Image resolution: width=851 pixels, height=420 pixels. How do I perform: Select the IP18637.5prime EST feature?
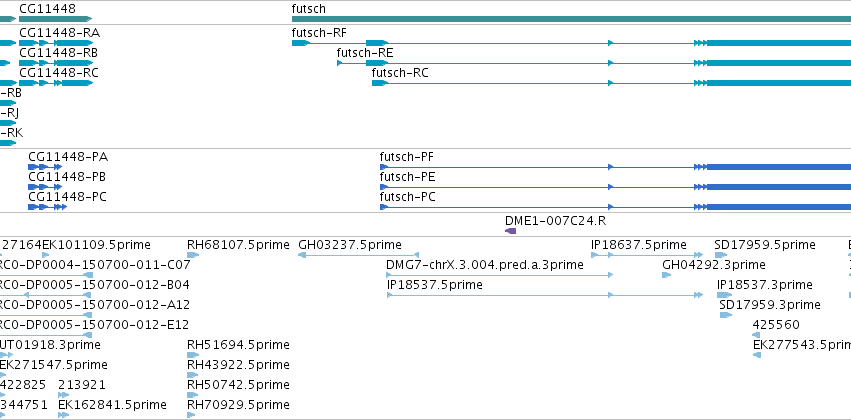coord(647,255)
